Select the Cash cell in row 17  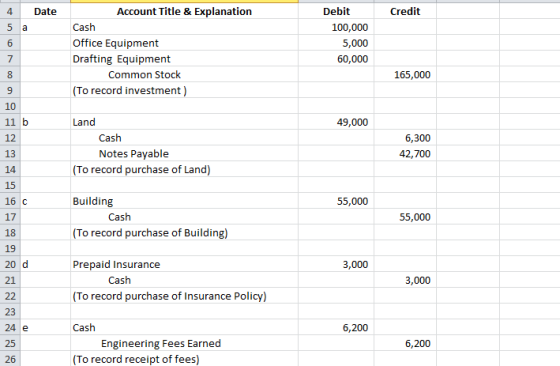point(184,217)
